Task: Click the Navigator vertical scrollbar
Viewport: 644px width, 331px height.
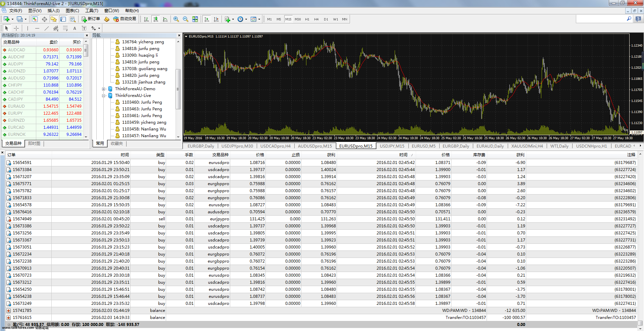Action: point(178,89)
